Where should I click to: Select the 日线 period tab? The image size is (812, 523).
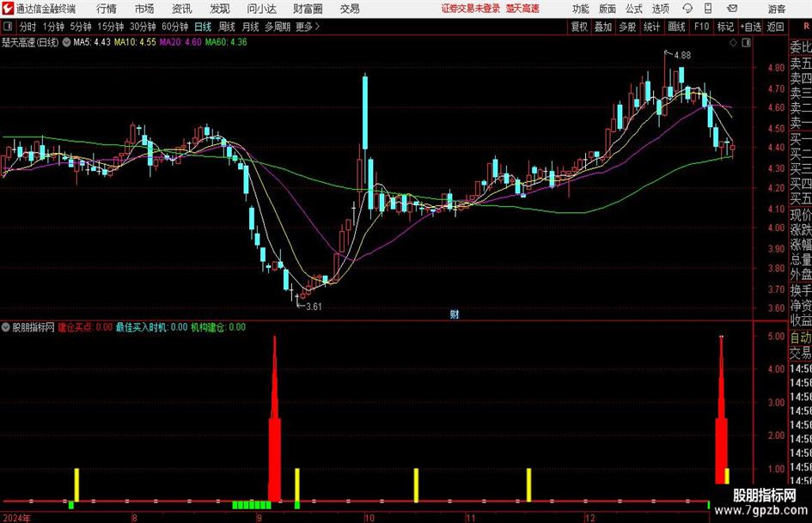tap(203, 27)
